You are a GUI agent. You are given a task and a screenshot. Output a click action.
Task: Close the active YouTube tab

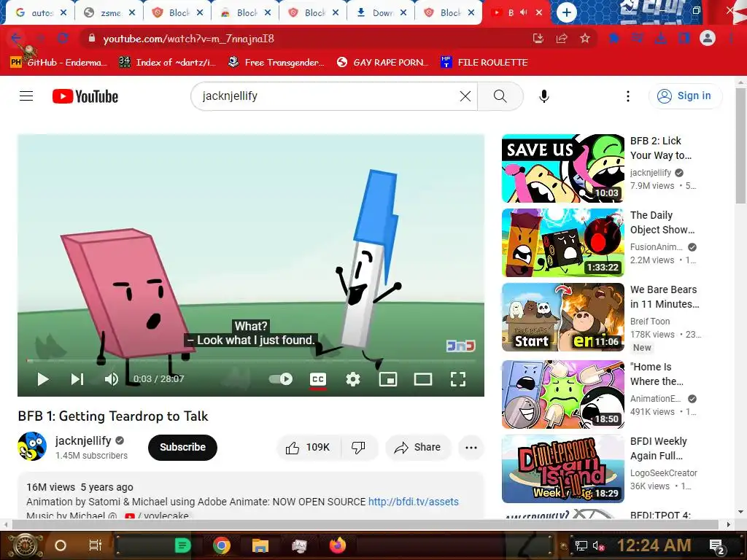click(x=539, y=13)
